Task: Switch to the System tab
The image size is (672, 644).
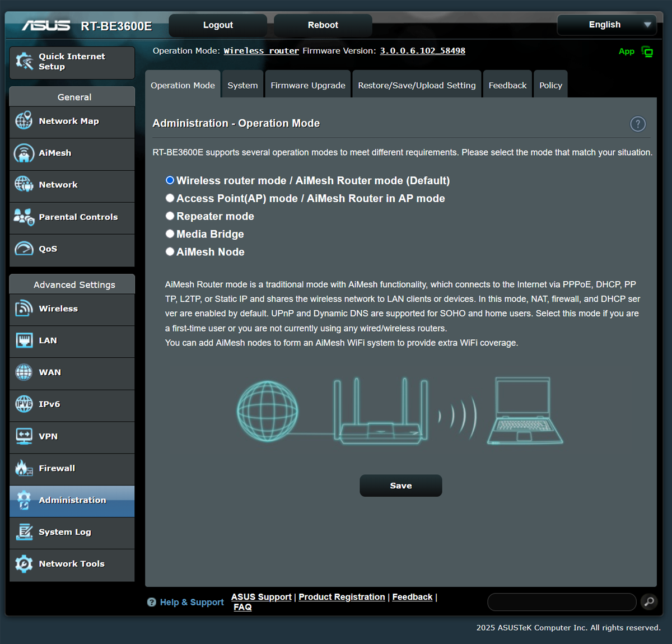Action: pos(242,85)
